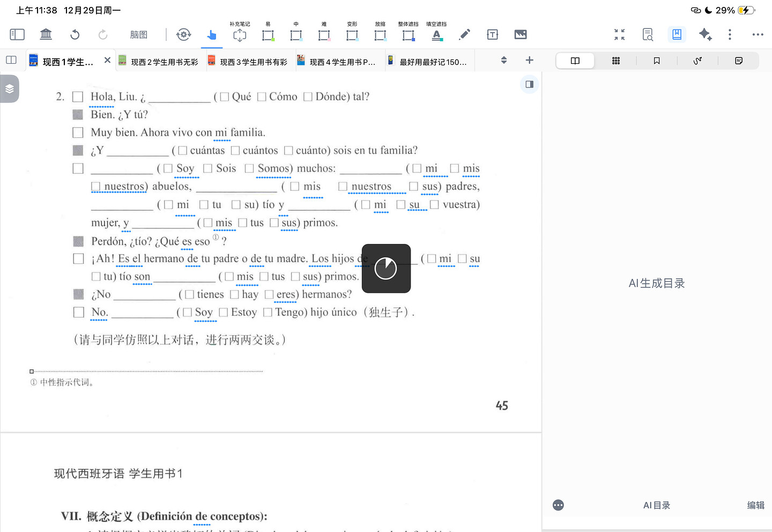Viewport: 772px width, 532px height.
Task: Click the undo arrow
Action: (75, 35)
